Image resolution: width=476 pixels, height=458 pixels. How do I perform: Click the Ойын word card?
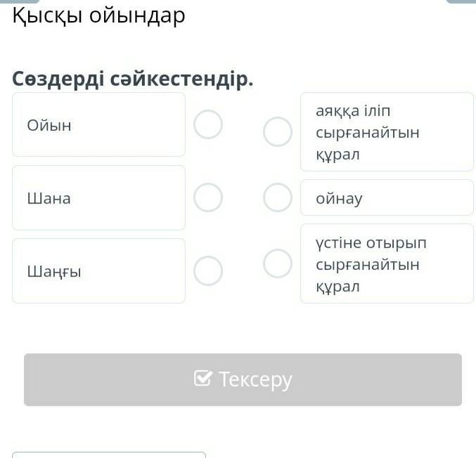click(x=98, y=125)
